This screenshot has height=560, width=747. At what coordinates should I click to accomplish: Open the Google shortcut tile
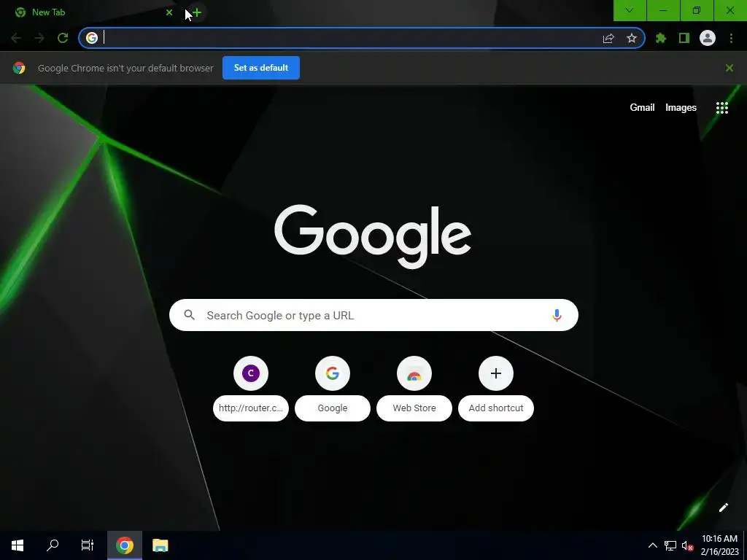click(x=333, y=373)
